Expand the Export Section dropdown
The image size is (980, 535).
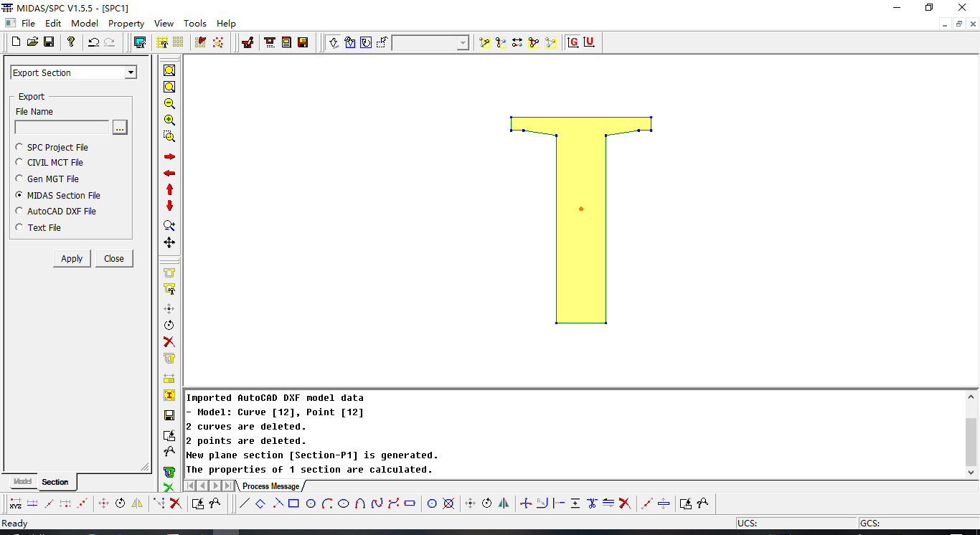[131, 72]
